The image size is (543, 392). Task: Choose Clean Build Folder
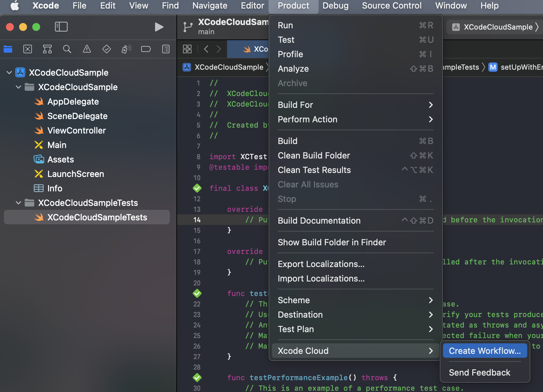[x=355, y=156]
